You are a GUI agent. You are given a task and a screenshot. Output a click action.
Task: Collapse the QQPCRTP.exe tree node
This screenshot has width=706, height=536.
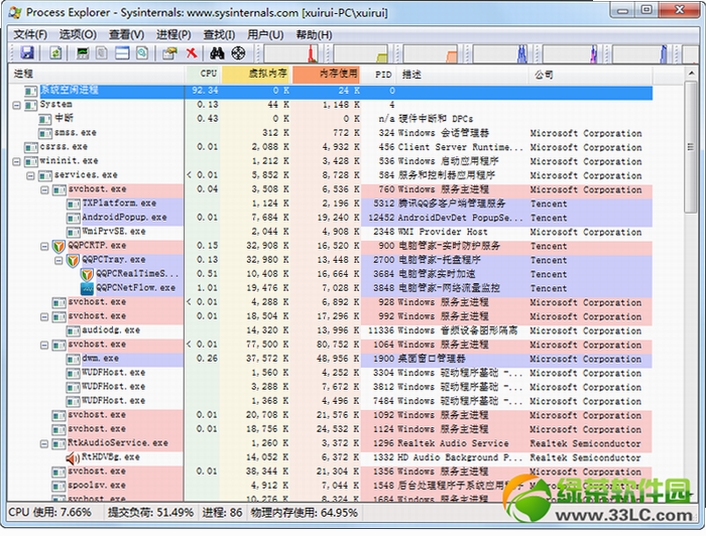coord(45,246)
